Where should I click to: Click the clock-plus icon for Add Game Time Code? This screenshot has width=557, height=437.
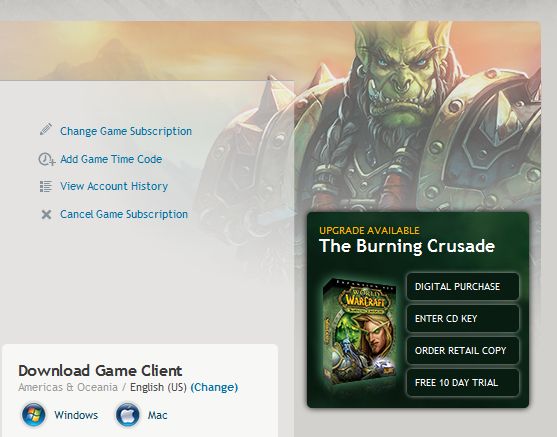(47, 159)
